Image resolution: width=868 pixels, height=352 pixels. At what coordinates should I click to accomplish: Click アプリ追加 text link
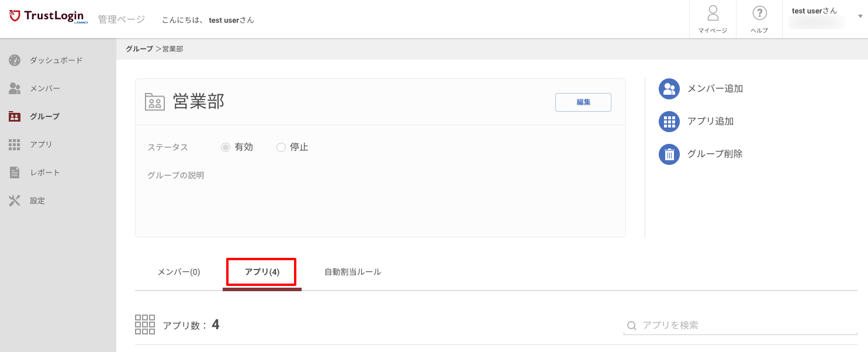(x=710, y=122)
